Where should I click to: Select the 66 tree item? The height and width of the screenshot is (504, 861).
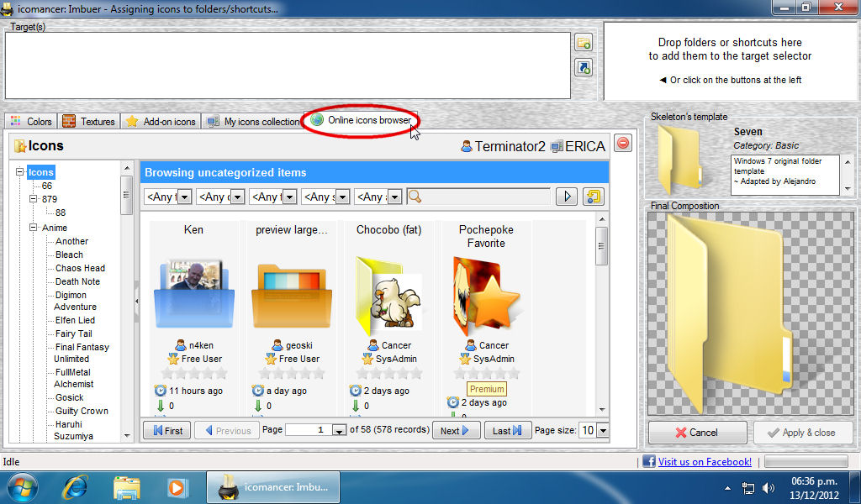coord(47,186)
